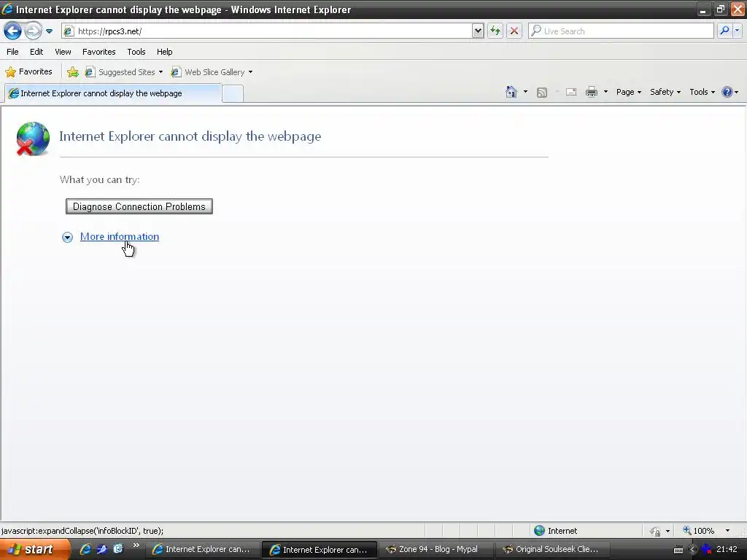Open the Windows start button
The height and width of the screenshot is (560, 747).
coord(34,549)
